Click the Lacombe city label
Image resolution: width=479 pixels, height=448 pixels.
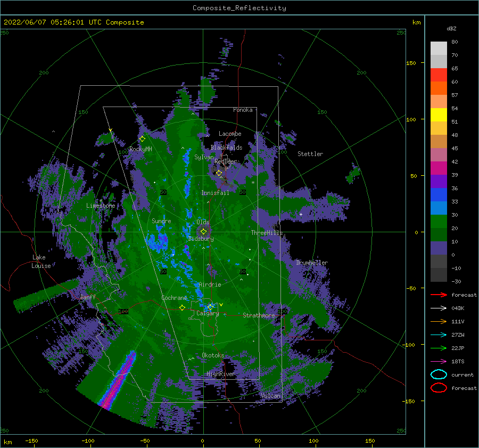(230, 134)
